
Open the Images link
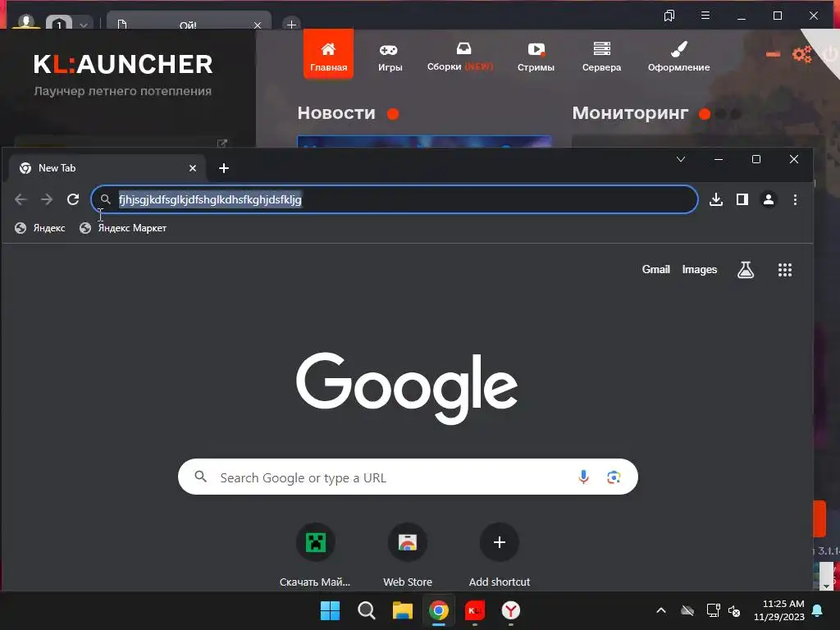(x=700, y=269)
